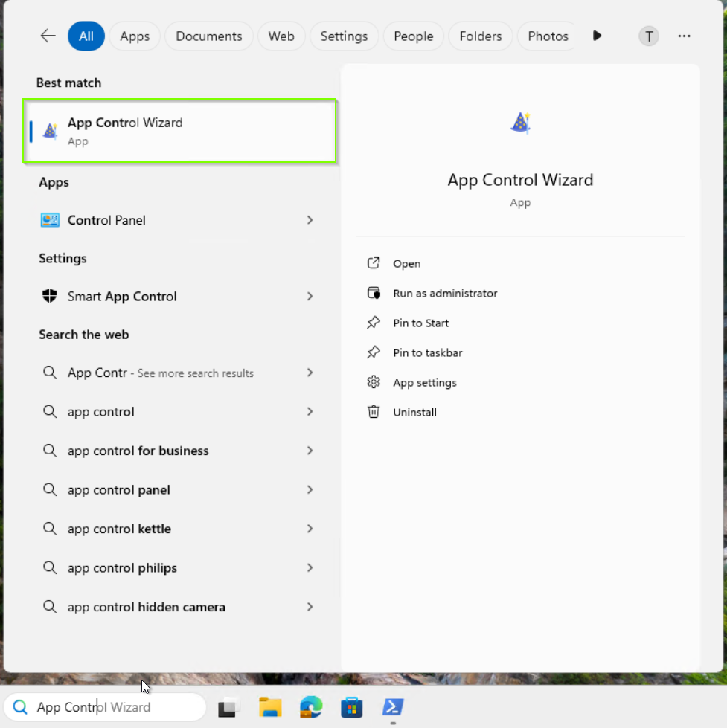Click the T user profile avatar
This screenshot has height=728, width=727.
649,36
